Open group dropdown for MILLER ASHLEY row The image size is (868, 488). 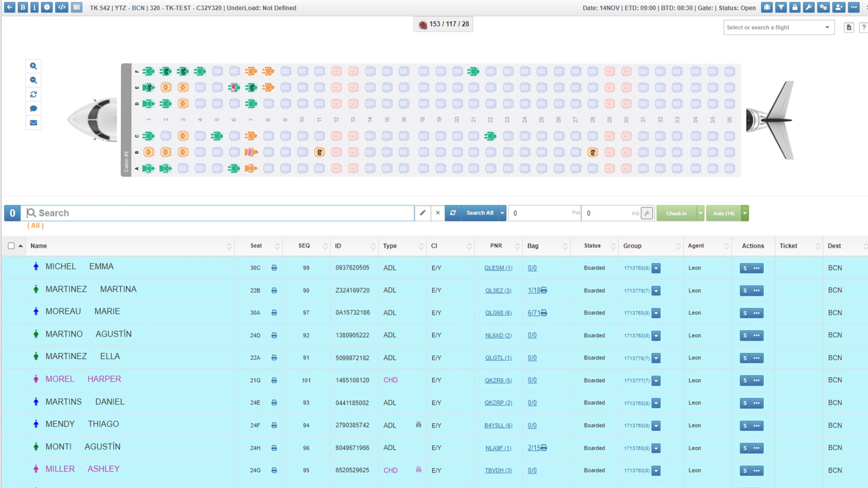point(656,471)
